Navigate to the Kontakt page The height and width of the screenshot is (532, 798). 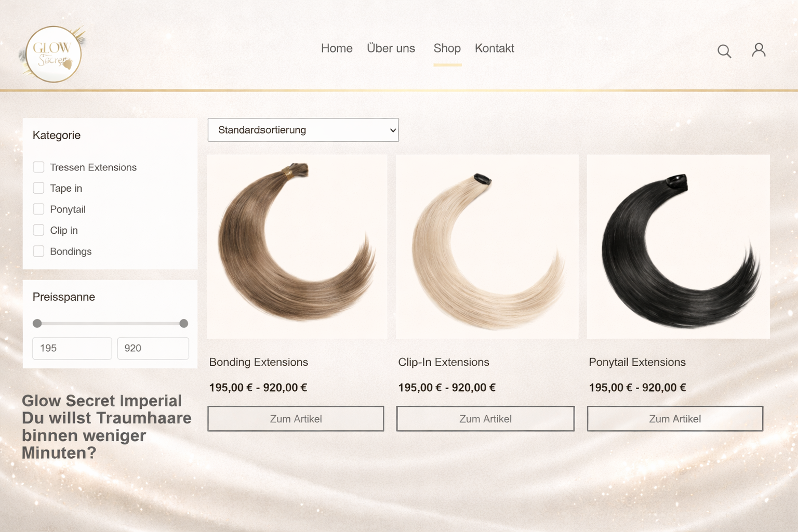(x=494, y=48)
